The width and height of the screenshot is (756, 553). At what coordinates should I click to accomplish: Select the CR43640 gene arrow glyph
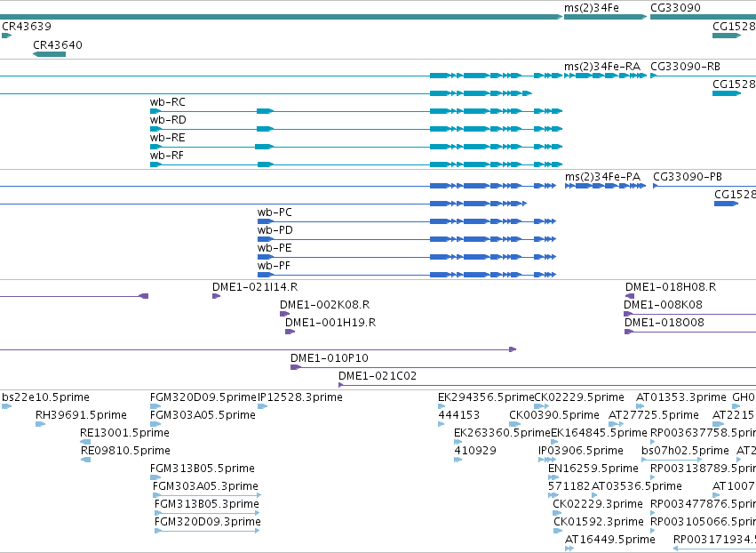click(x=49, y=54)
